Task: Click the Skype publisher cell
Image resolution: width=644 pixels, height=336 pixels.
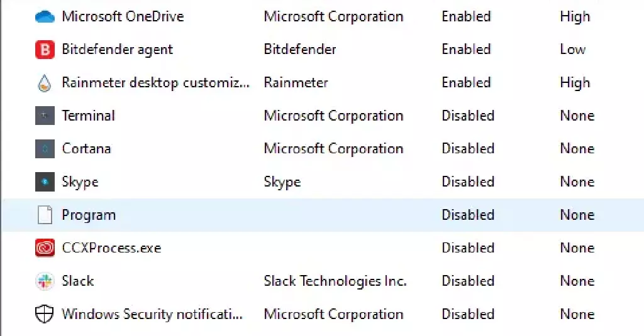Action: point(282,182)
